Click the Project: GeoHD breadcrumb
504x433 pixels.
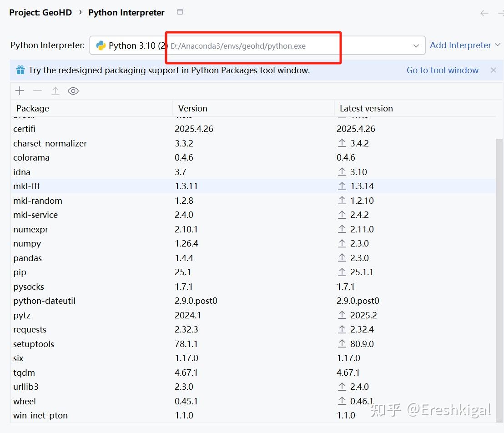pyautogui.click(x=40, y=13)
